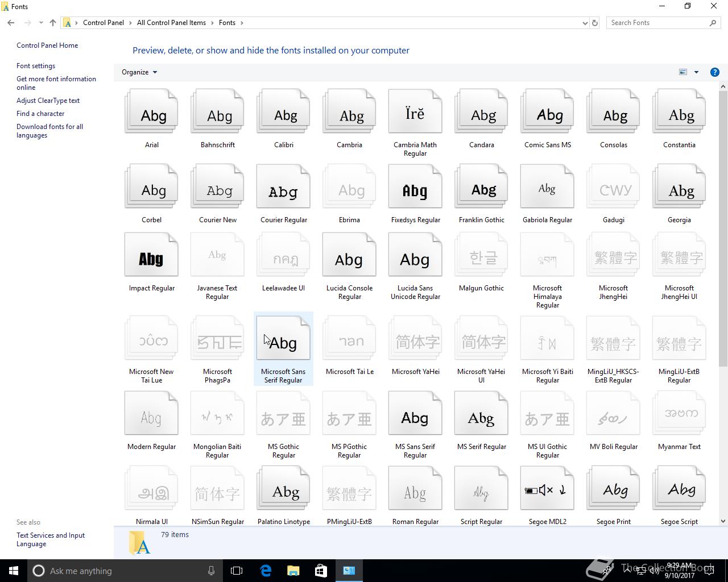Open the Windows Start menu
This screenshot has height=582, width=728.
14,571
